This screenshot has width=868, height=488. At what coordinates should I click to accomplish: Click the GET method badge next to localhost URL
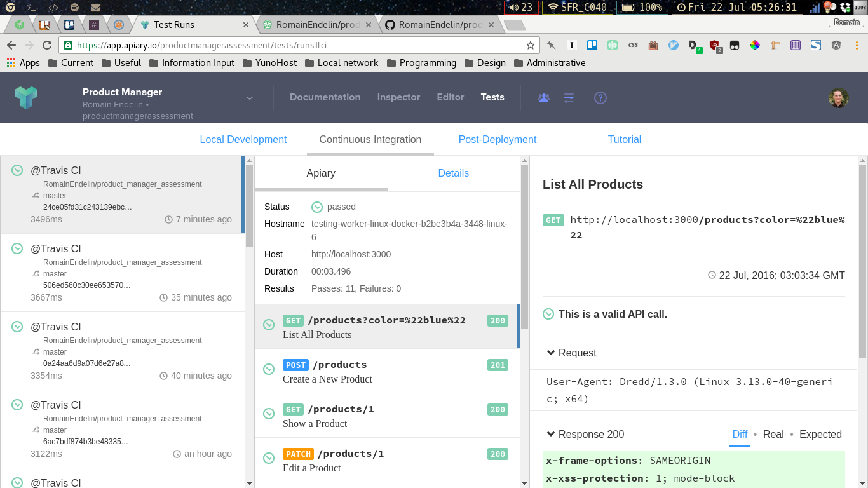click(553, 220)
